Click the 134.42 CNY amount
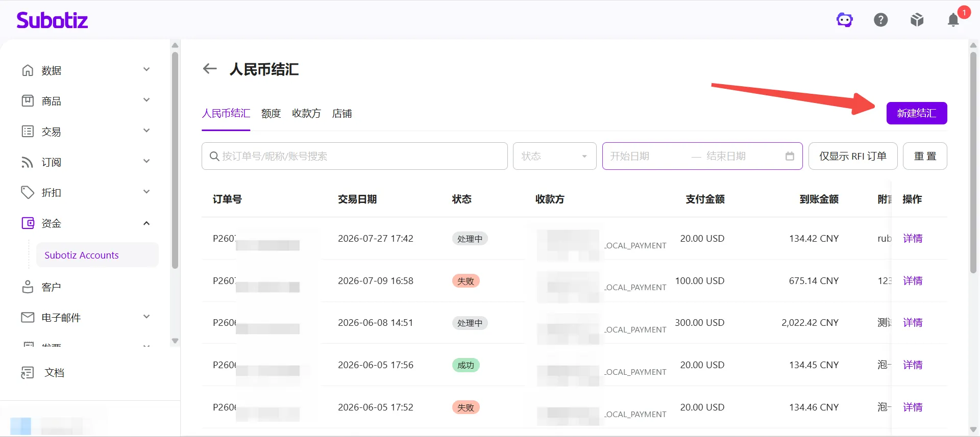The width and height of the screenshot is (980, 437). point(814,238)
